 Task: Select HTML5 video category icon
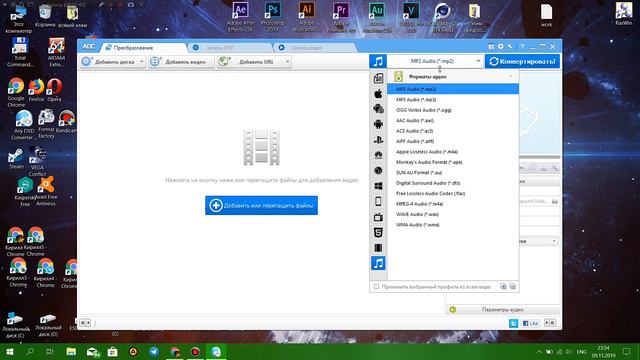[378, 232]
